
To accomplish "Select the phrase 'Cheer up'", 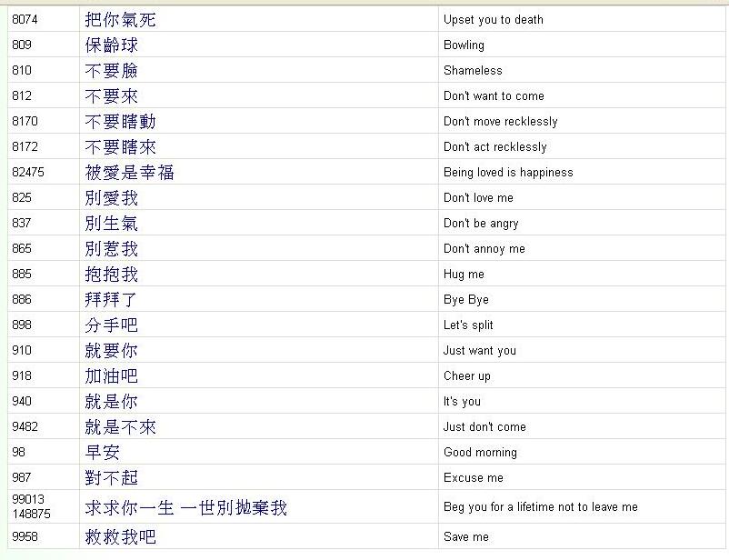I will point(467,375).
